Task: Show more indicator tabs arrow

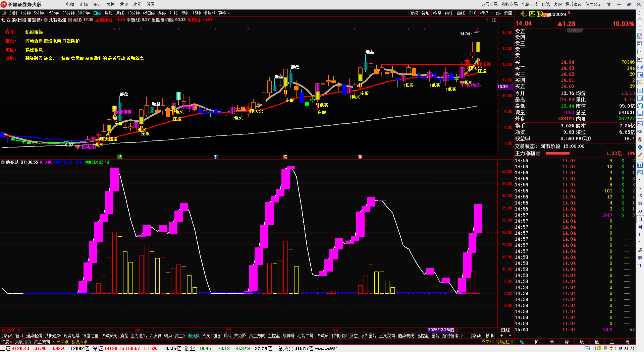Action: (x=462, y=336)
